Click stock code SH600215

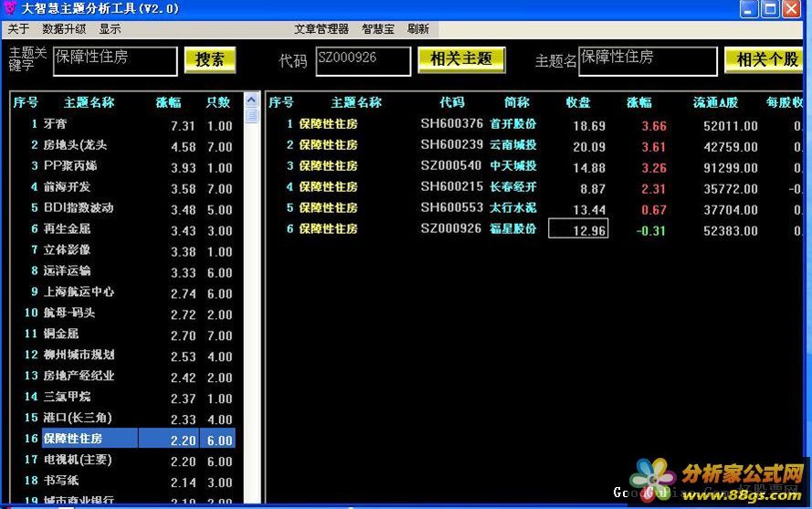pos(451,187)
